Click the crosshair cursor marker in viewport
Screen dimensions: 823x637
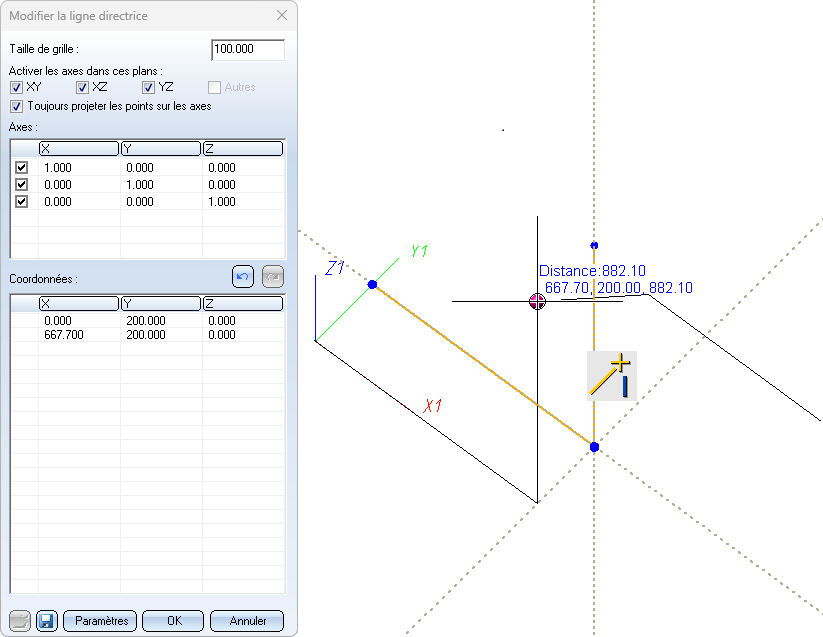[538, 301]
